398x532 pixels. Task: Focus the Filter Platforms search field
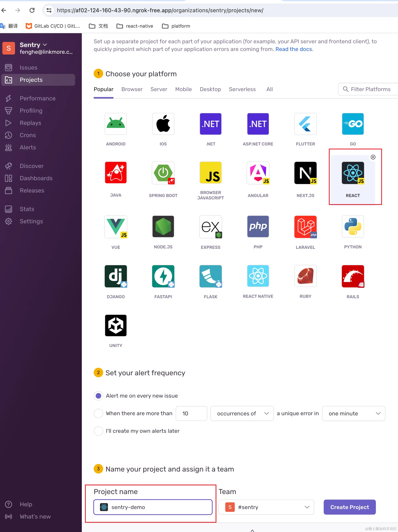[368, 89]
